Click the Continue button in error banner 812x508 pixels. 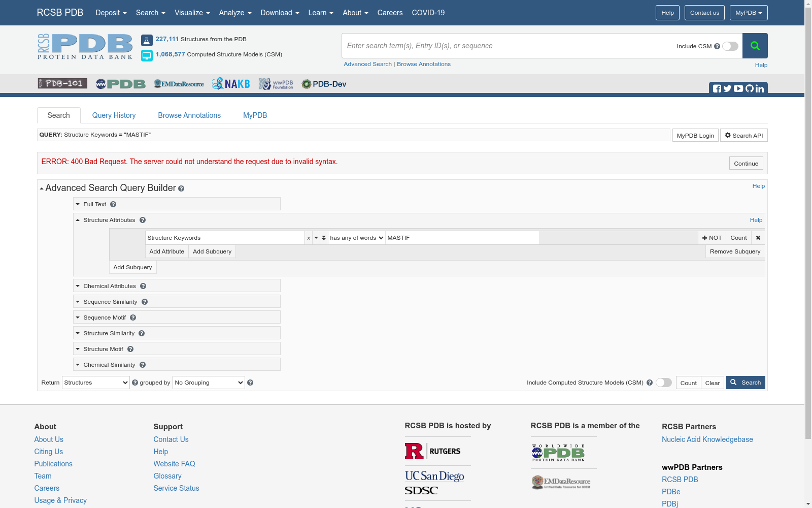click(746, 164)
